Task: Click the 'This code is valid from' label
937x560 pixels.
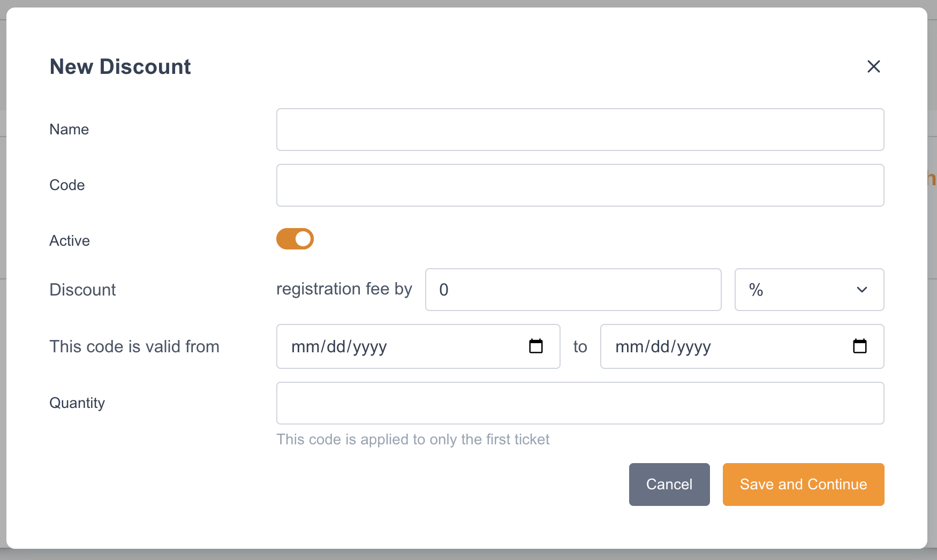Action: point(134,347)
